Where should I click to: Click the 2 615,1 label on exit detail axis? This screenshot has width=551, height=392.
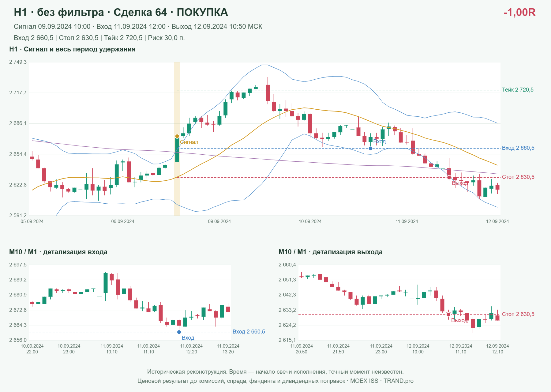(287, 340)
